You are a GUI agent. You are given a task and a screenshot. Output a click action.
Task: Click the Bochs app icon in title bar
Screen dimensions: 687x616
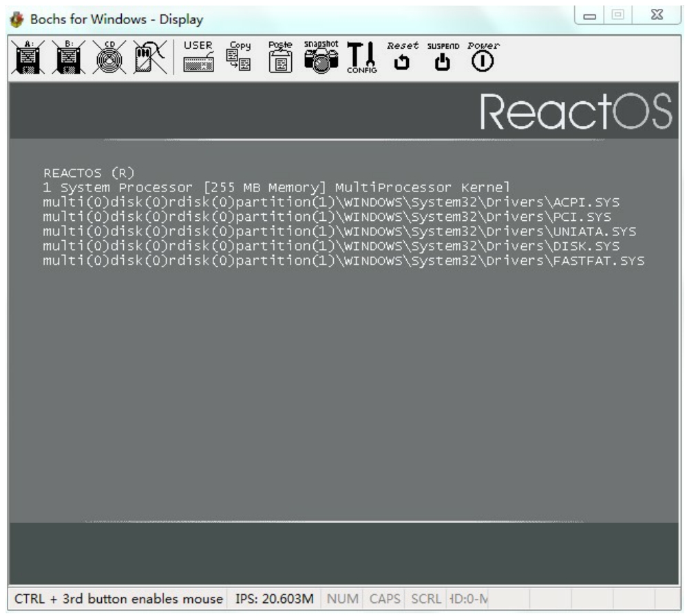[17, 19]
